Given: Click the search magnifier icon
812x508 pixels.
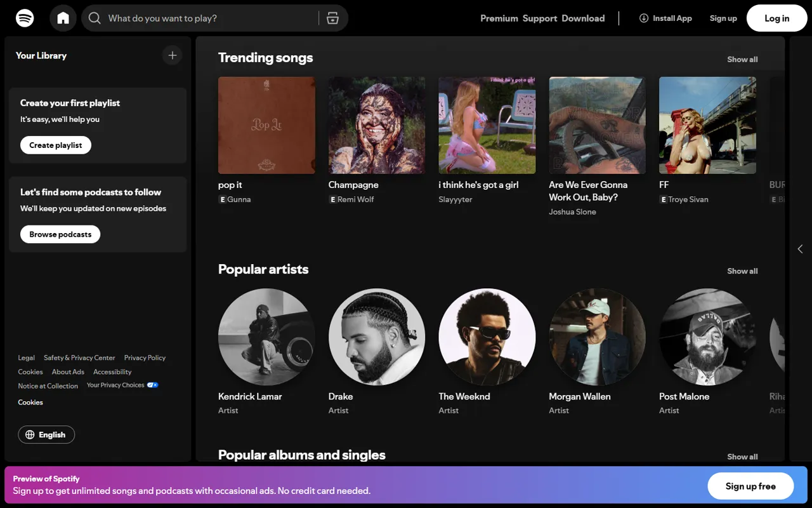Looking at the screenshot, I should point(95,18).
